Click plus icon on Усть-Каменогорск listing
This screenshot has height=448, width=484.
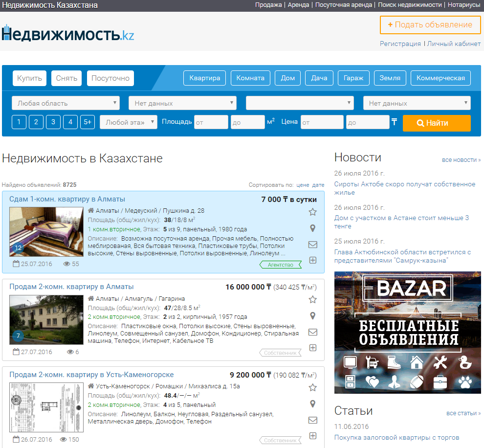click(313, 436)
